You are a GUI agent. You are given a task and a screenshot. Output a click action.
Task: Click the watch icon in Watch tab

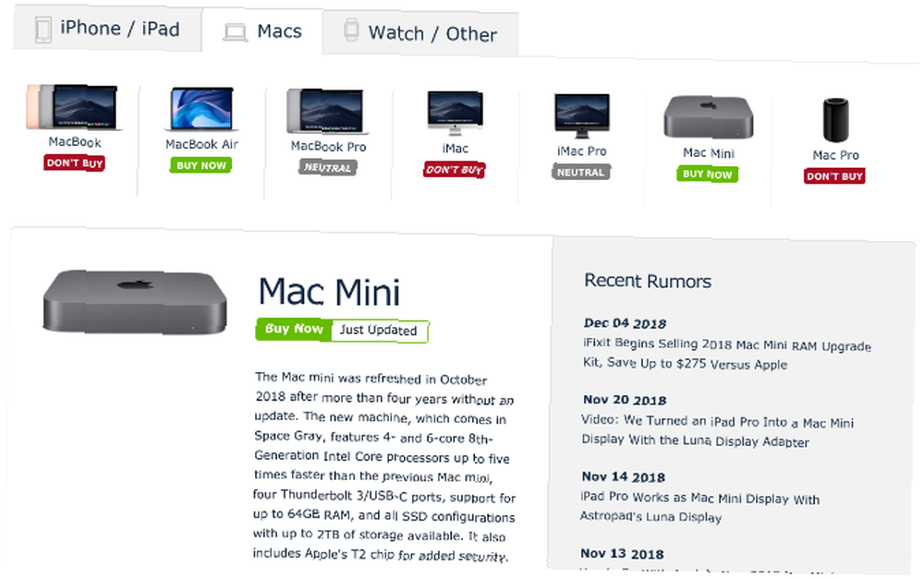(x=351, y=30)
